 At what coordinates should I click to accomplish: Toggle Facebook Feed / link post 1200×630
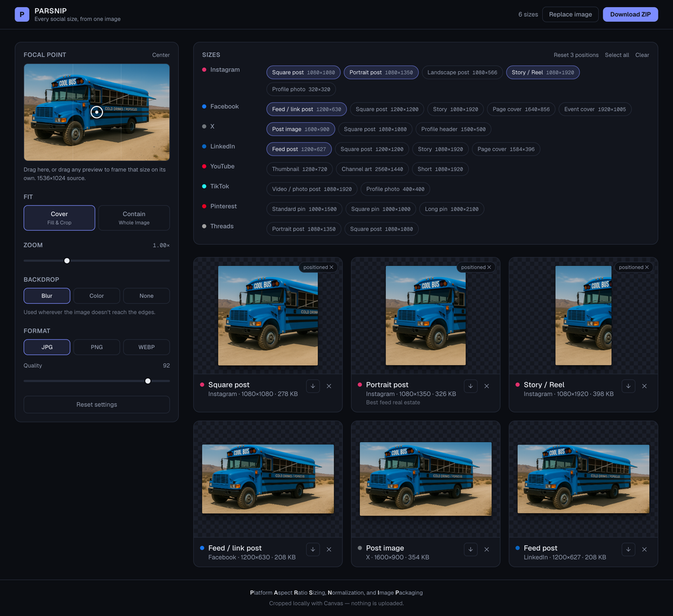click(306, 110)
